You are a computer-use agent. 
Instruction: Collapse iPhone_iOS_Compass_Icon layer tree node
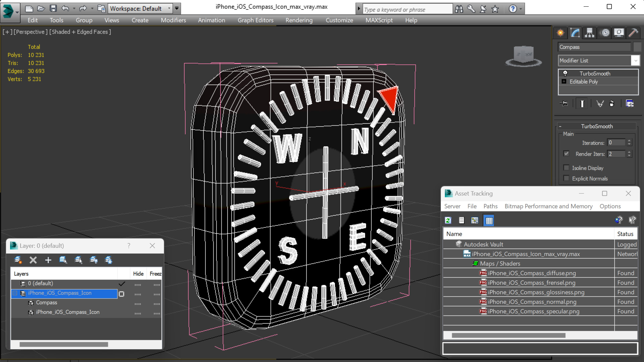[15, 293]
